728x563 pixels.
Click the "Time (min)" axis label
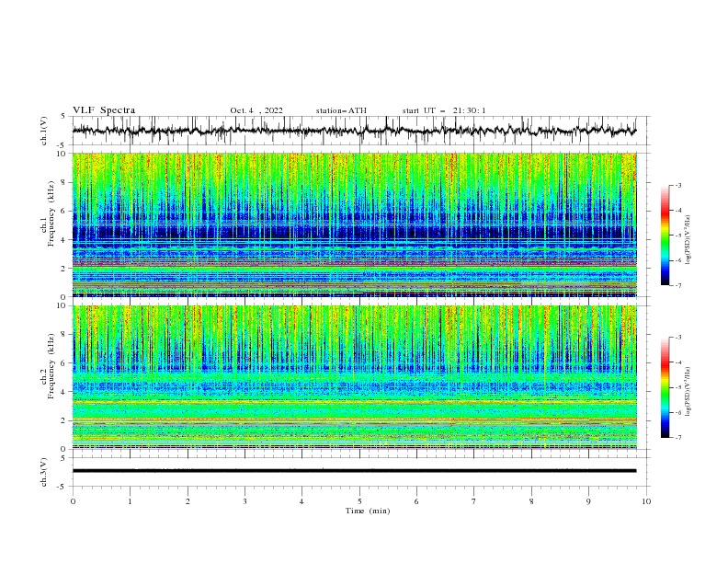tap(368, 511)
